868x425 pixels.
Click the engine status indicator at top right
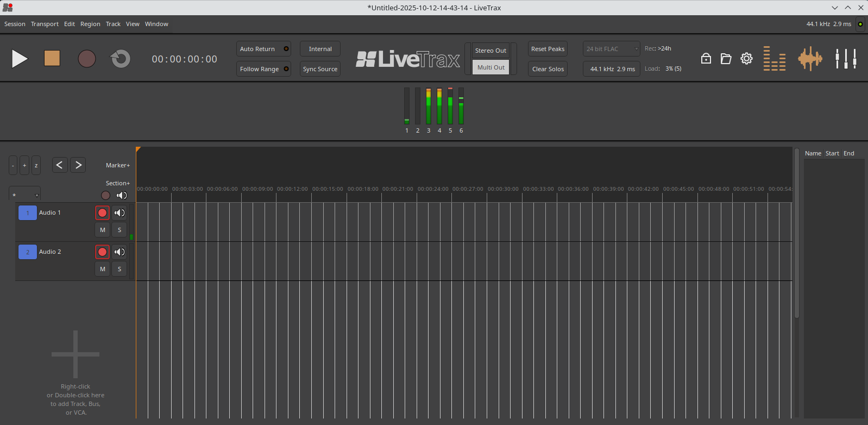click(860, 24)
